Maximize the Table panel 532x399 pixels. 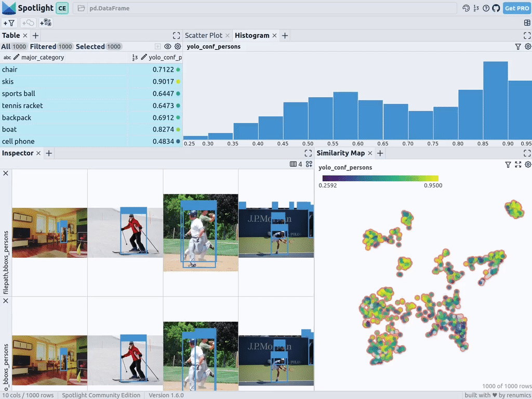click(176, 35)
